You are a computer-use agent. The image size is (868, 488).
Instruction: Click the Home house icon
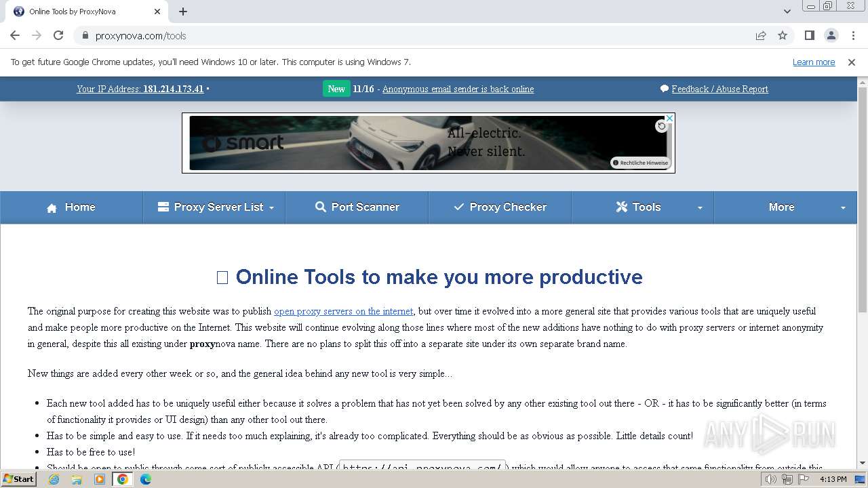(52, 208)
